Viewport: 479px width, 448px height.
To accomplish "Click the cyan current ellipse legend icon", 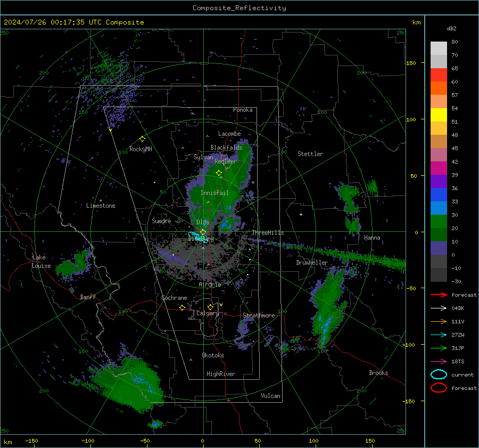I will pyautogui.click(x=439, y=374).
